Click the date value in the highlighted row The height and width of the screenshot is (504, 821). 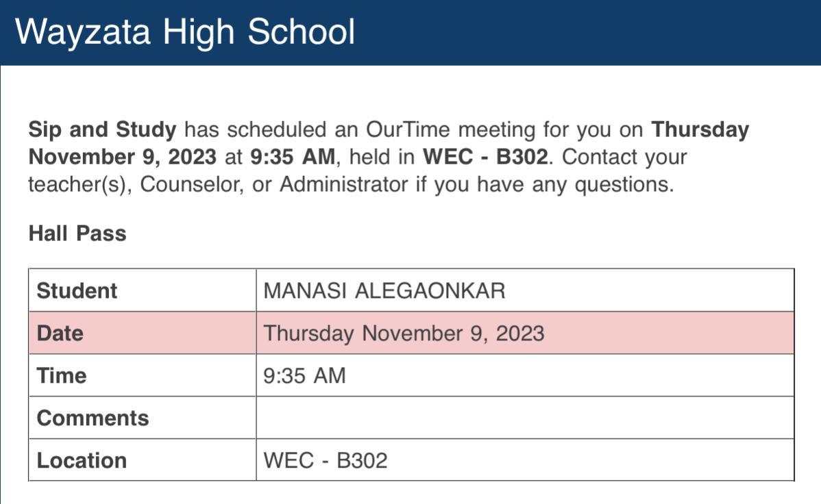point(404,333)
